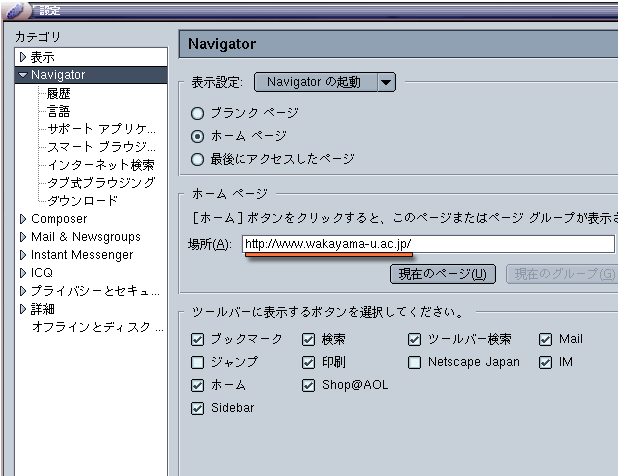Click the 現在のグループ(G) button
The height and width of the screenshot is (476, 618).
tap(563, 274)
